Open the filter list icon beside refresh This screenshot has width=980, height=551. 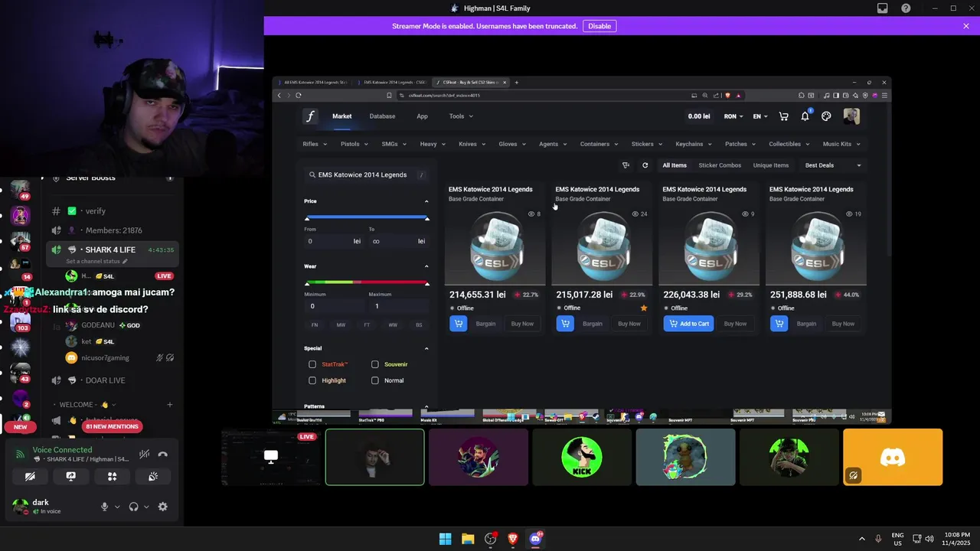[x=626, y=165]
